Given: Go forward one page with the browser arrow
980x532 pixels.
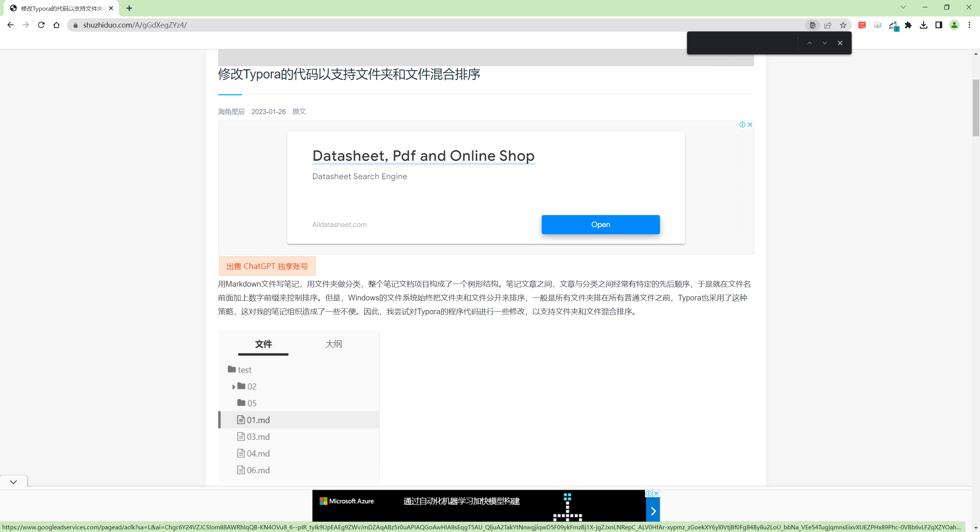Looking at the screenshot, I should [26, 25].
